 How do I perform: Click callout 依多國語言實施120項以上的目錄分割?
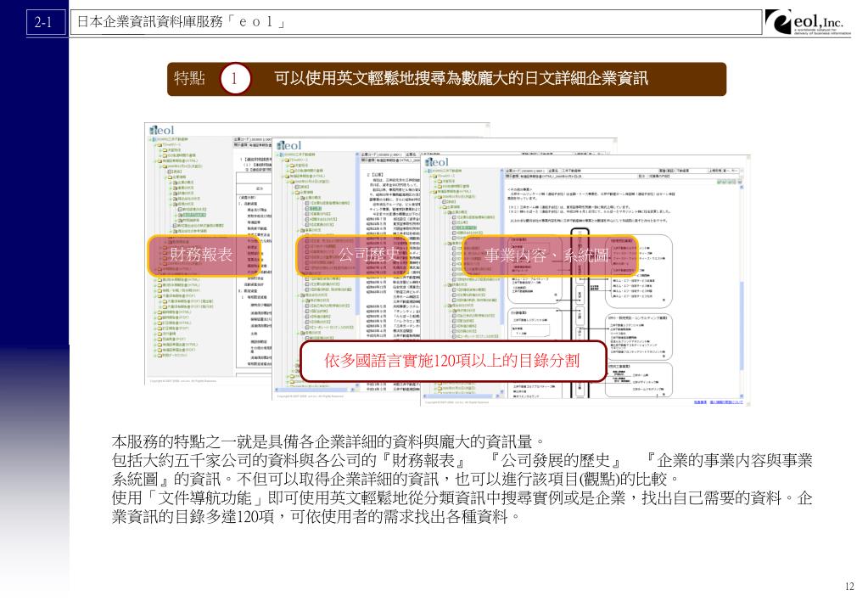pyautogui.click(x=452, y=361)
